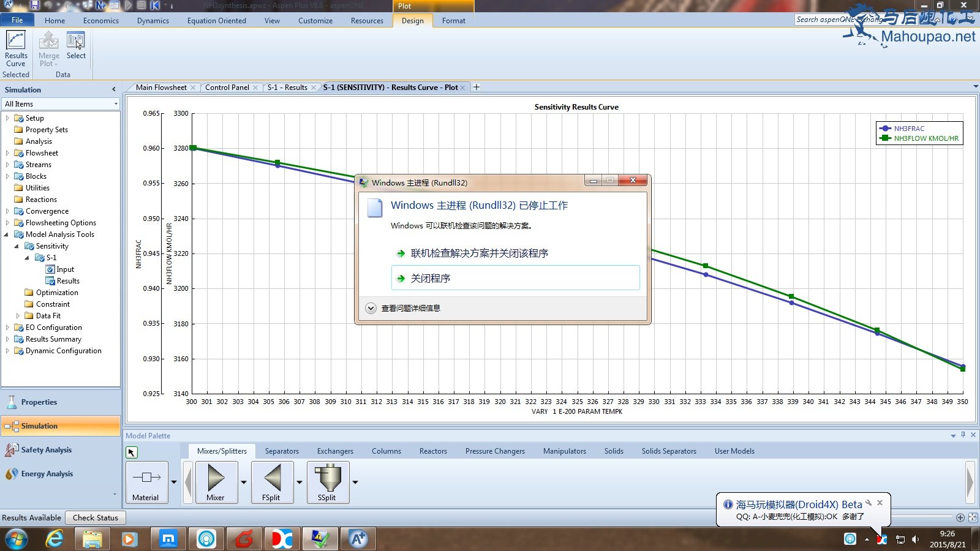Click the Save icon in the title bar
Image resolution: width=980 pixels, height=551 pixels.
[35, 5]
